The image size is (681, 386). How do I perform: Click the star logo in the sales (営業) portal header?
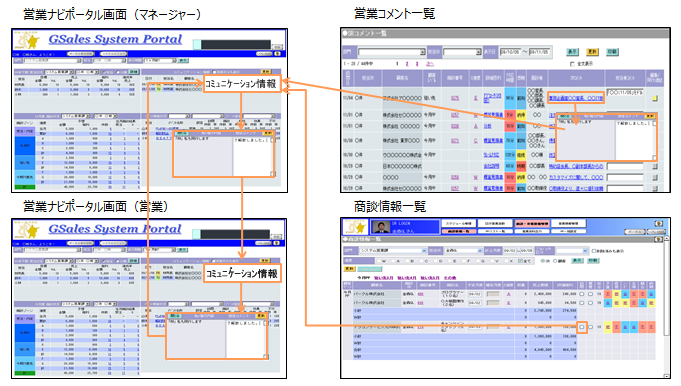click(x=27, y=231)
